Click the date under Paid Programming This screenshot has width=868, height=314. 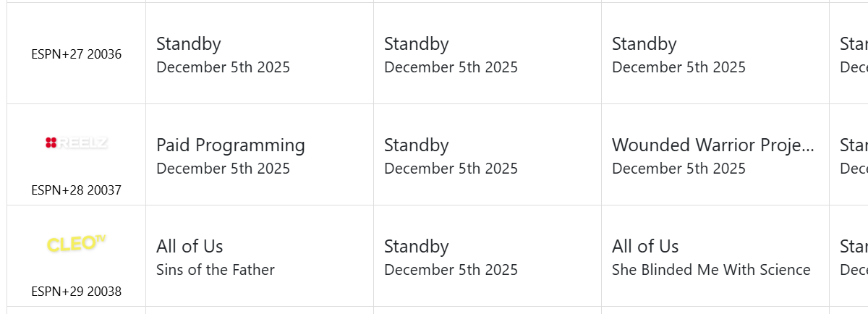223,169
